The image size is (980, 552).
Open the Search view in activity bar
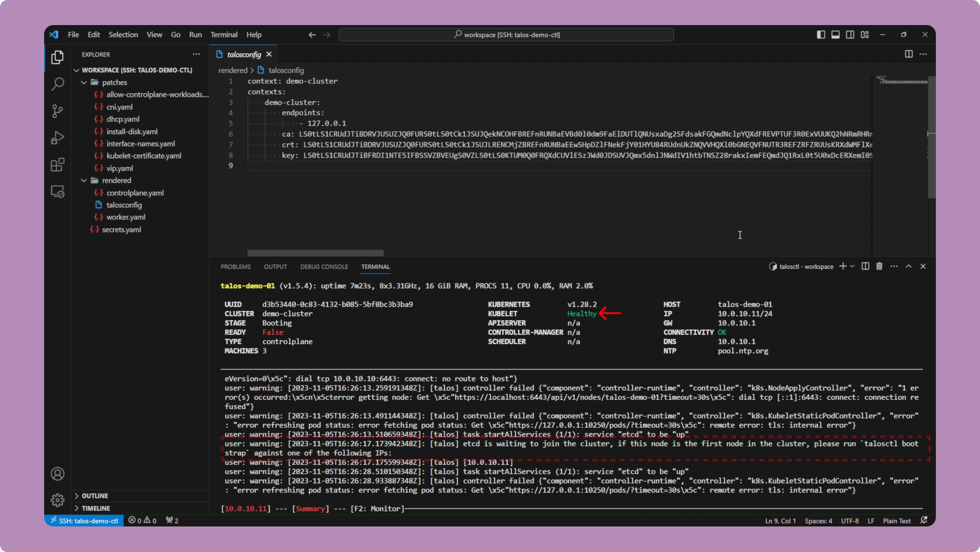57,84
